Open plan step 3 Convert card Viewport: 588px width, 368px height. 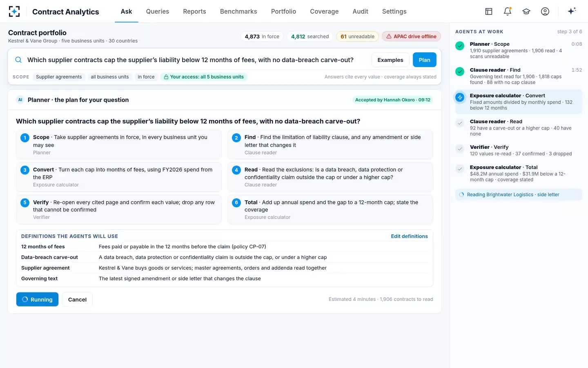119,177
